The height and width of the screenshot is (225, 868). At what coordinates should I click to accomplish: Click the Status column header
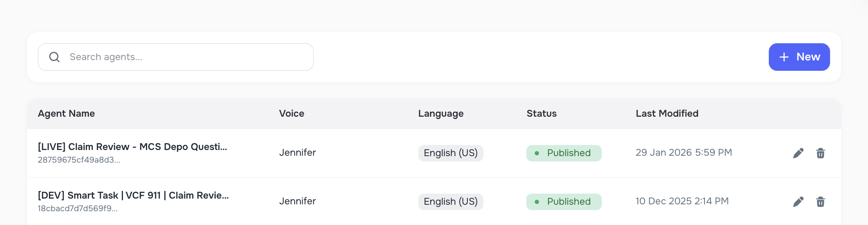pyautogui.click(x=541, y=114)
